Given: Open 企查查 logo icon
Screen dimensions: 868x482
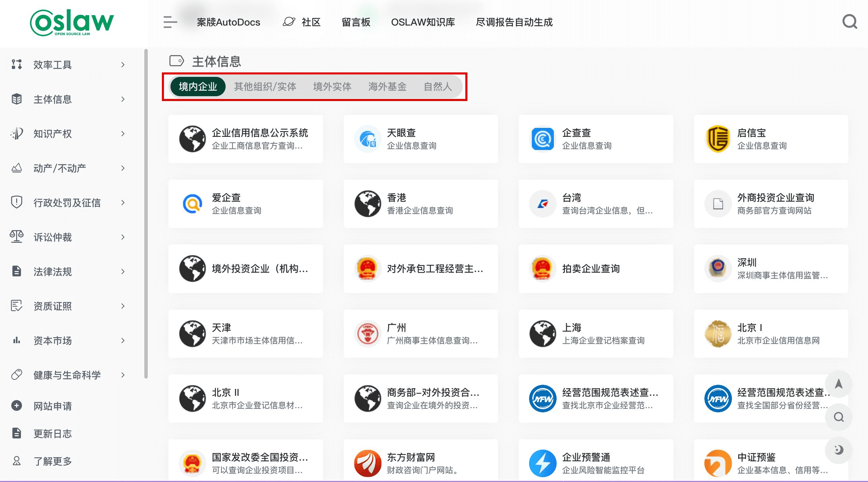Looking at the screenshot, I should pyautogui.click(x=542, y=139).
